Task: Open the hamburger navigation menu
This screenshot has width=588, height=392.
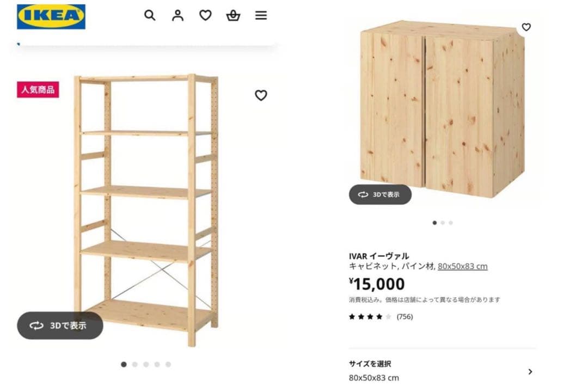Action: [261, 16]
